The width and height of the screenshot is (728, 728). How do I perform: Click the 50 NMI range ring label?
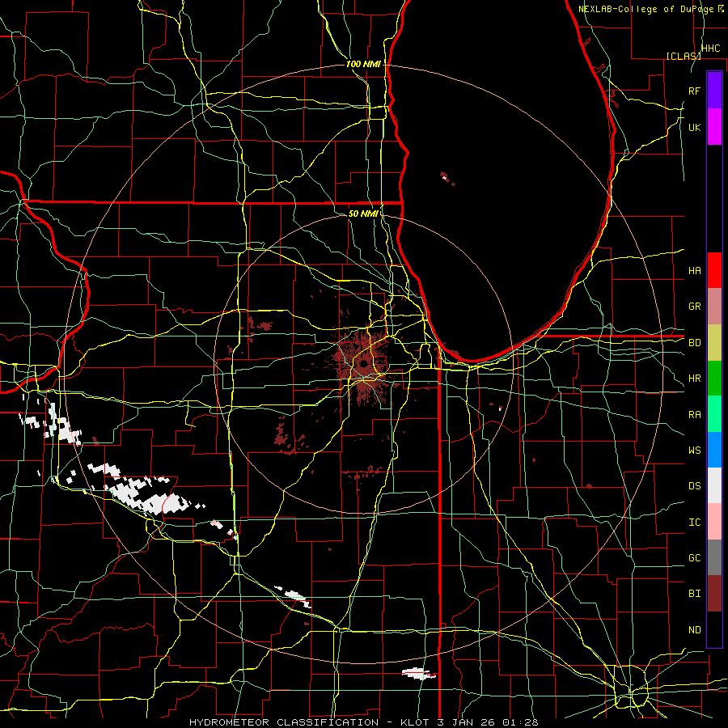tap(363, 214)
